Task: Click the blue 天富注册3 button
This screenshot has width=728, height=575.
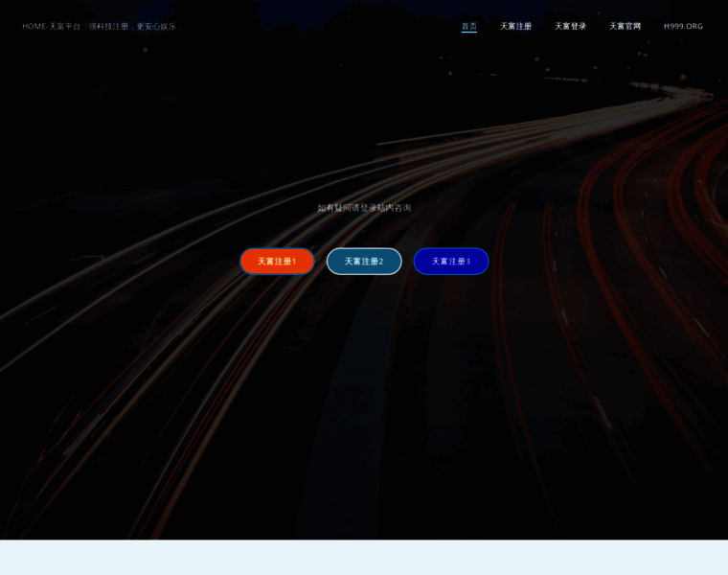Action: [451, 261]
